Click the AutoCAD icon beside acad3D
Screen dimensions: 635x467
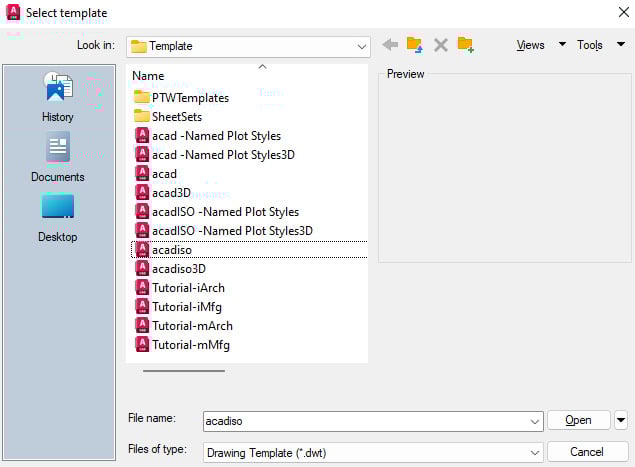click(x=142, y=192)
